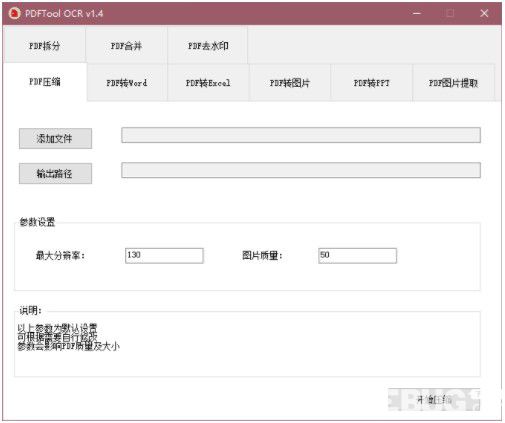The height and width of the screenshot is (423, 505).
Task: Click the PDFTool OCR app icon
Action: click(x=14, y=13)
